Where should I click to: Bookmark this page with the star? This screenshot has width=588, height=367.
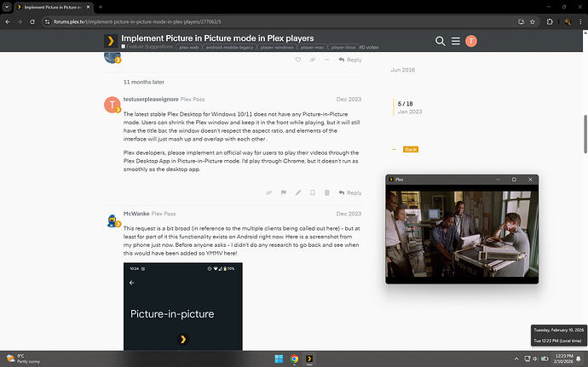point(532,22)
